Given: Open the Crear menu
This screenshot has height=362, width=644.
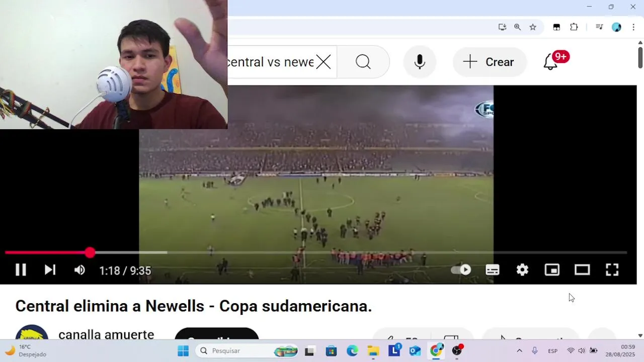Looking at the screenshot, I should [x=489, y=62].
